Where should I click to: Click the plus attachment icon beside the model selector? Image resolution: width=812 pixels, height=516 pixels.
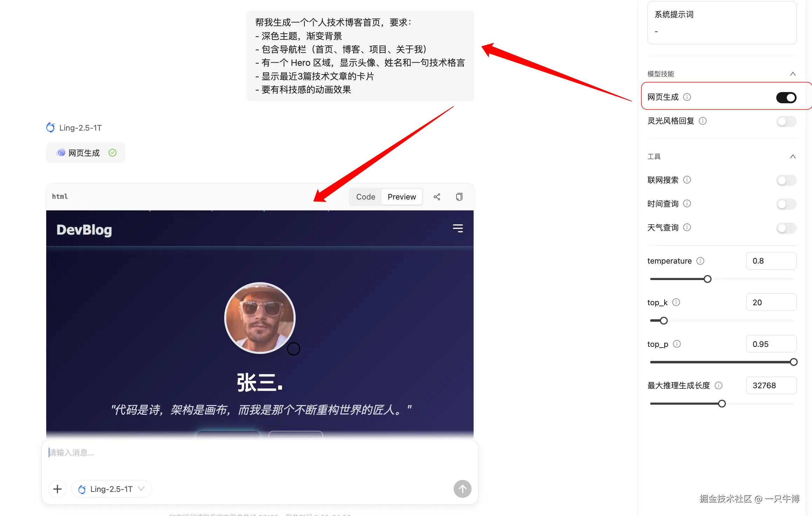[57, 489]
